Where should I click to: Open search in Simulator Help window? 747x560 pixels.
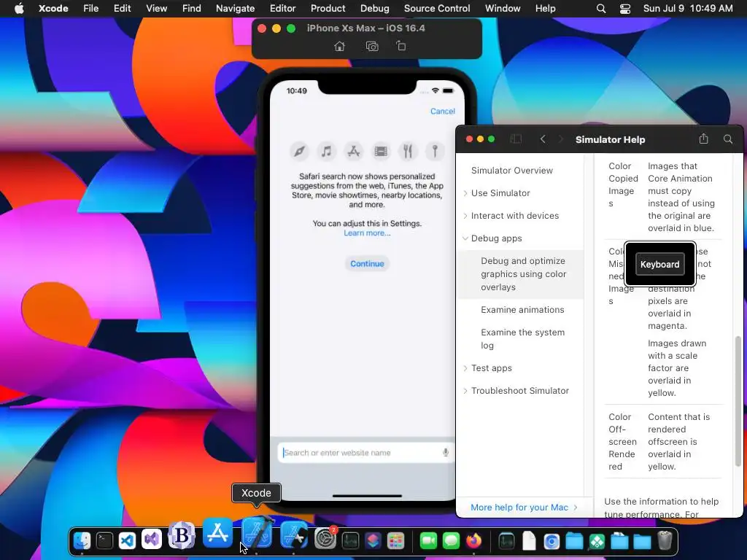[728, 139]
